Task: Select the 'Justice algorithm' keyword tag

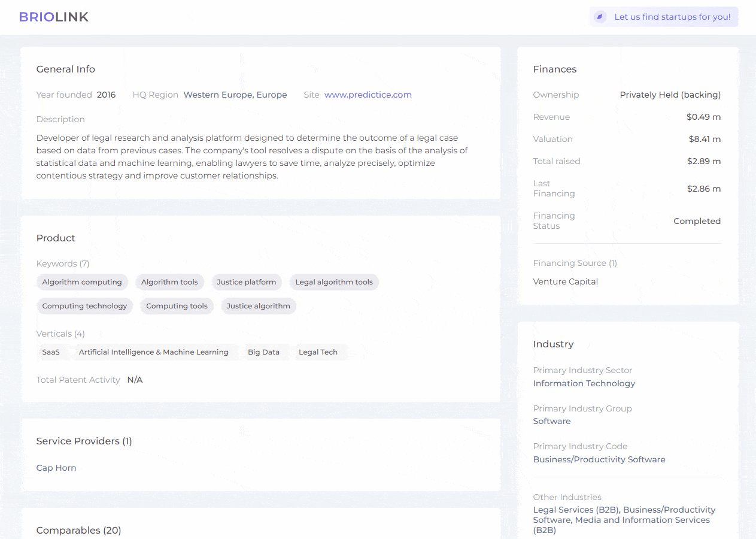Action: [x=259, y=306]
